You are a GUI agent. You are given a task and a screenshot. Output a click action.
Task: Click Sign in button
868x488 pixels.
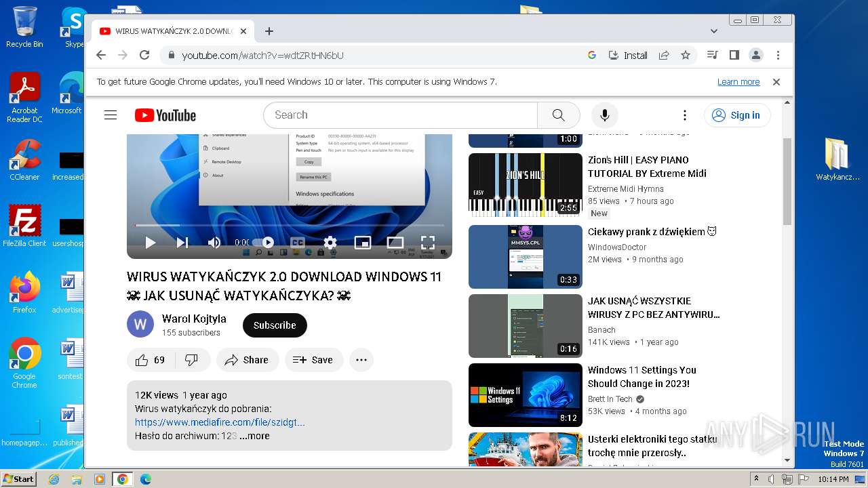pyautogui.click(x=737, y=115)
